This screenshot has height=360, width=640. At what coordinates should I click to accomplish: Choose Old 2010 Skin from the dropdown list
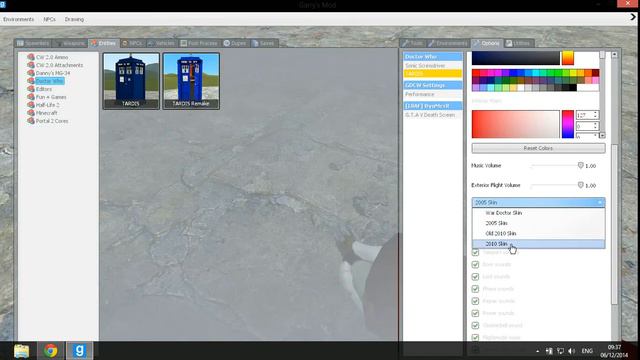(x=538, y=233)
